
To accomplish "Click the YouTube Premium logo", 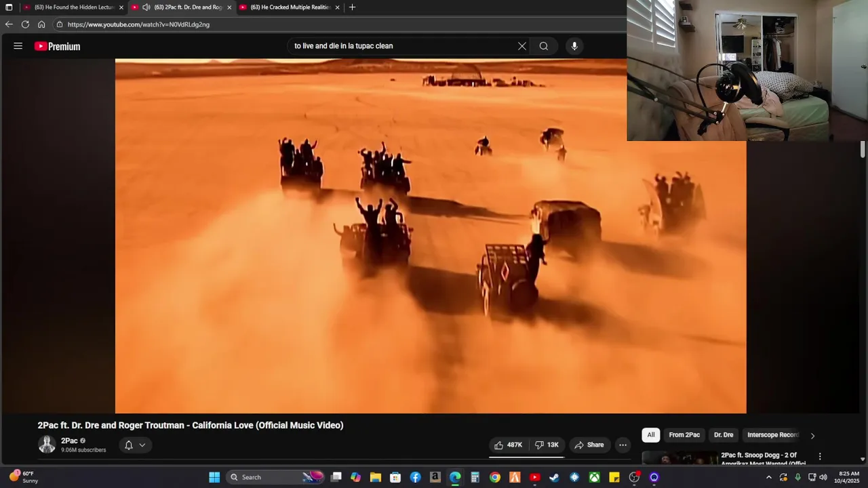I will [x=58, y=46].
